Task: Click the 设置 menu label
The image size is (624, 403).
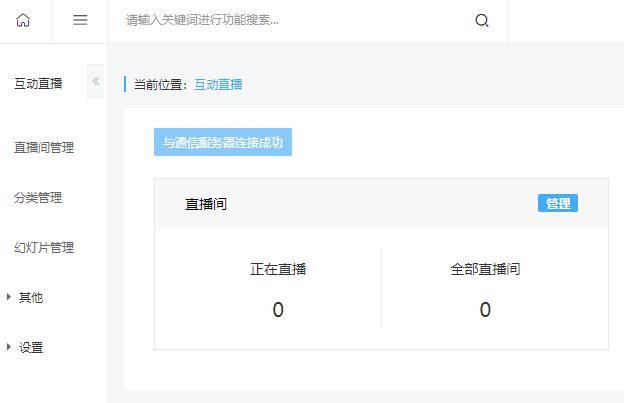Action: click(31, 347)
